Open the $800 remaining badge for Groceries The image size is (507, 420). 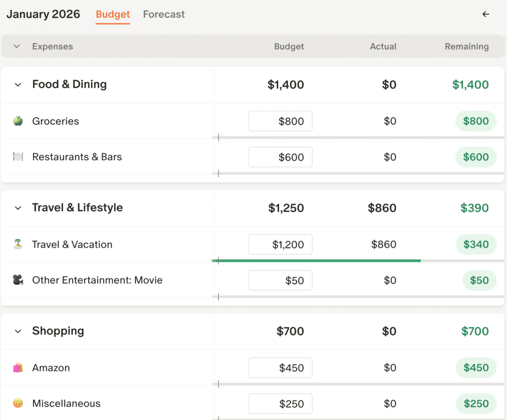475,121
